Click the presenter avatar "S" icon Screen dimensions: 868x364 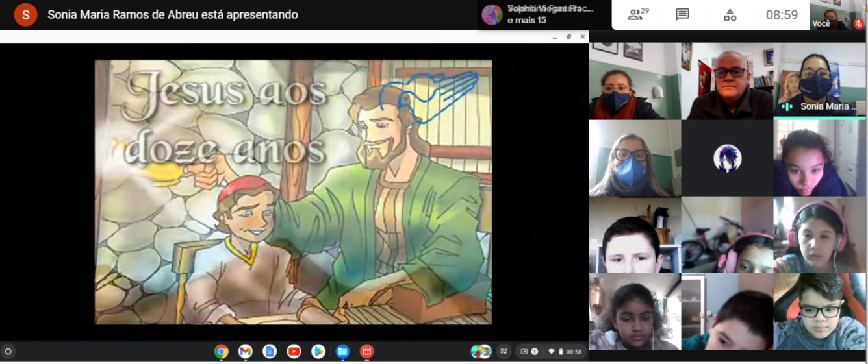click(x=25, y=14)
